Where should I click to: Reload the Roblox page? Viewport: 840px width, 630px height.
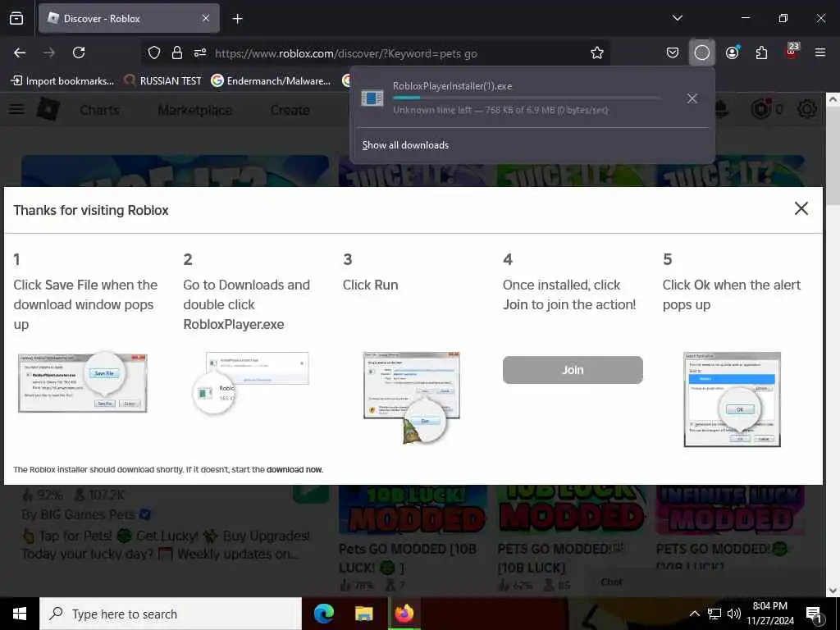79,52
